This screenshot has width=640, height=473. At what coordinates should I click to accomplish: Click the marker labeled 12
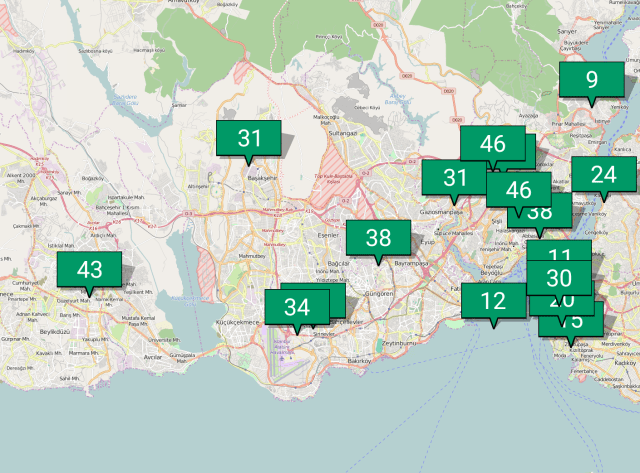pos(492,300)
